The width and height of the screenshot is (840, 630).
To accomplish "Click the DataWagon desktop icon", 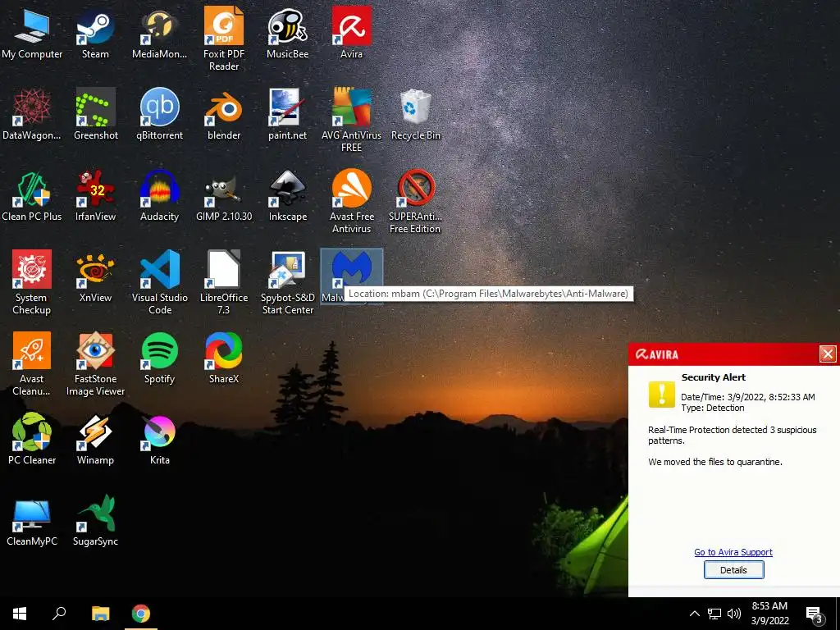I will [x=32, y=115].
